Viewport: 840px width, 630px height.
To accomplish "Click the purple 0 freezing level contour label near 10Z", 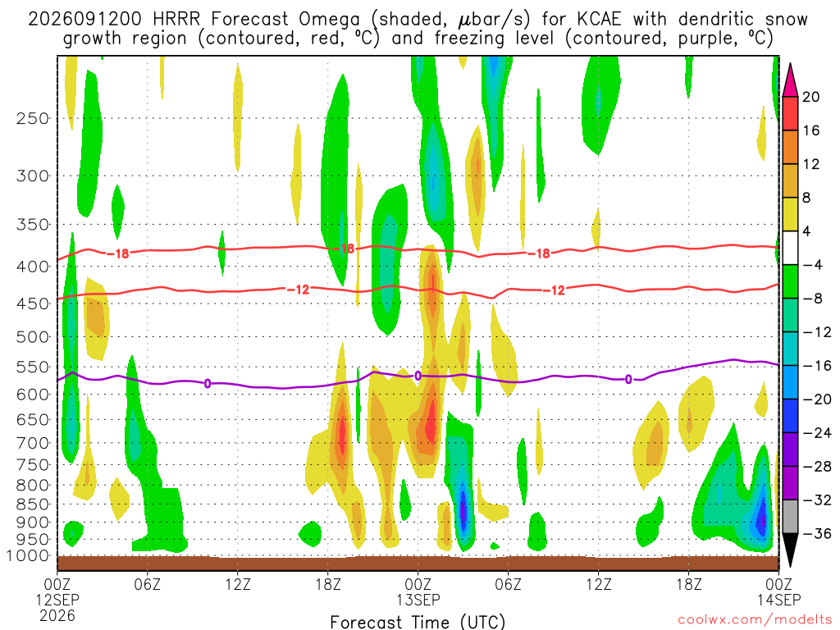I will (x=208, y=383).
